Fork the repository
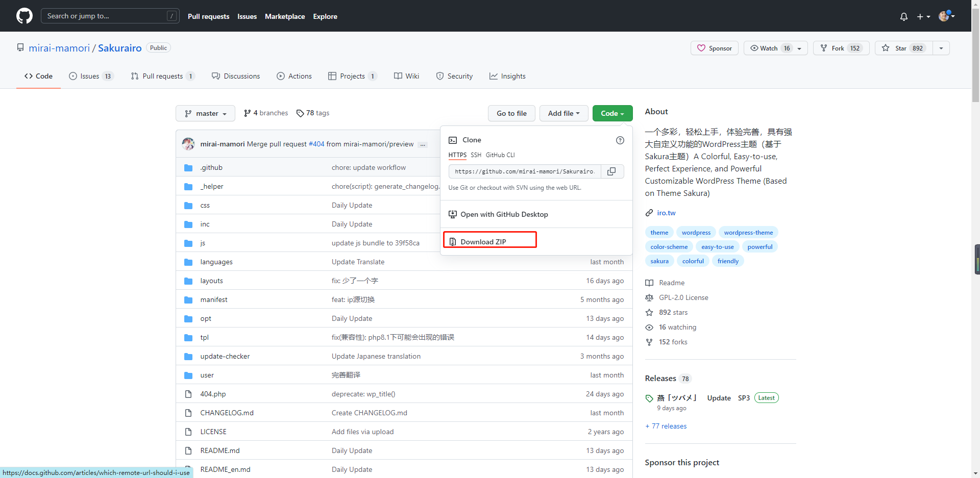 [x=841, y=48]
